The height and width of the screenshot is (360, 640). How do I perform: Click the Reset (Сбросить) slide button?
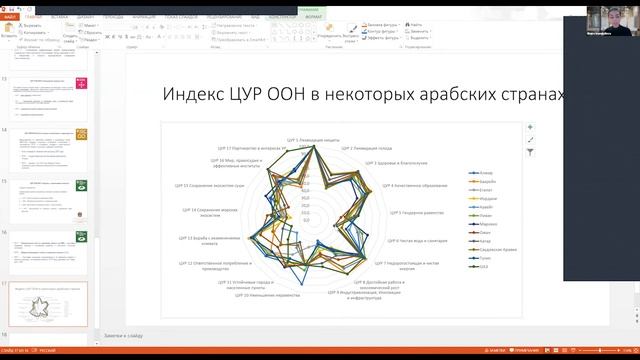(90, 32)
